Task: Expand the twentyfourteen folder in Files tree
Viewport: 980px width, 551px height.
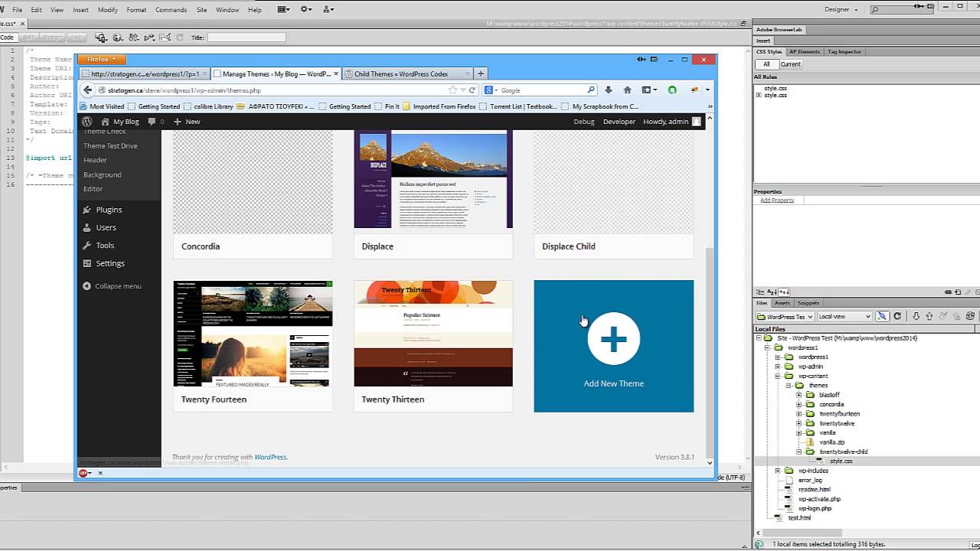Action: point(799,414)
